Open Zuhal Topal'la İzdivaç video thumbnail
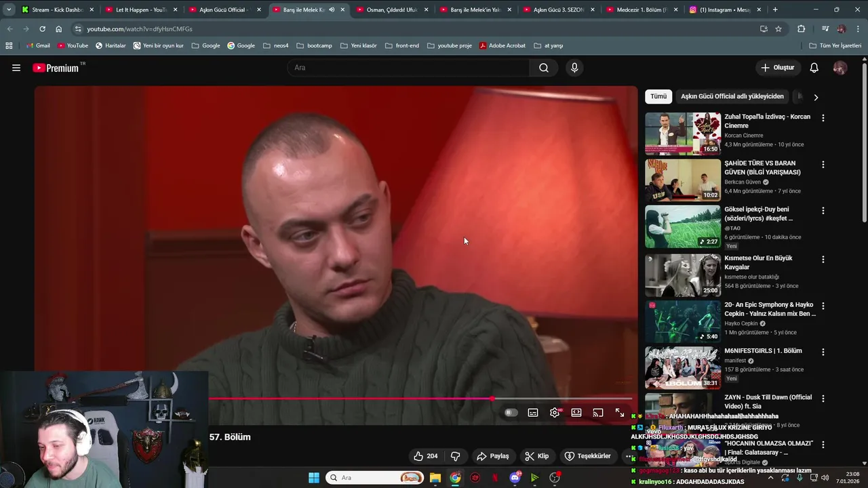 click(x=683, y=134)
